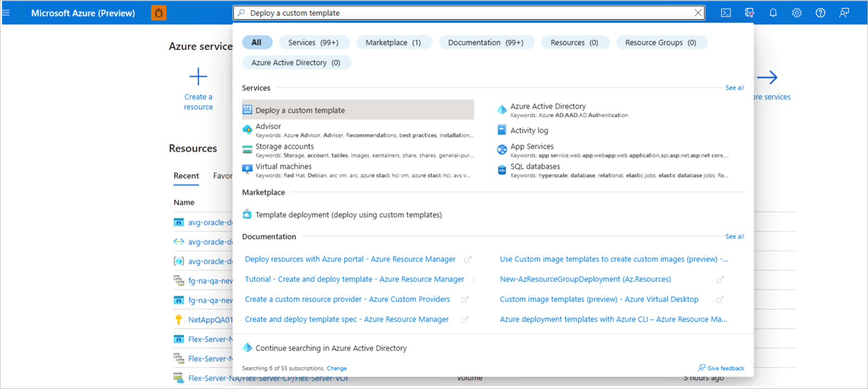Click the Advisor service icon
868x389 pixels.
point(247,130)
